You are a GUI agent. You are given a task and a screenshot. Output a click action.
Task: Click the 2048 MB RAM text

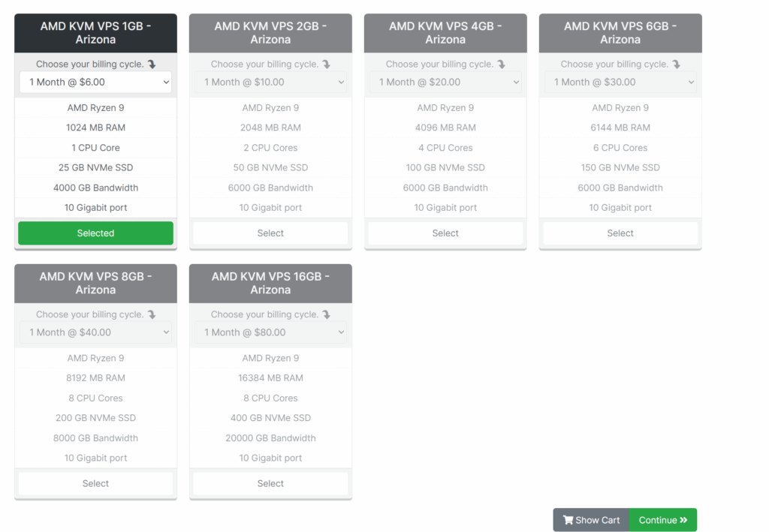[x=270, y=128]
